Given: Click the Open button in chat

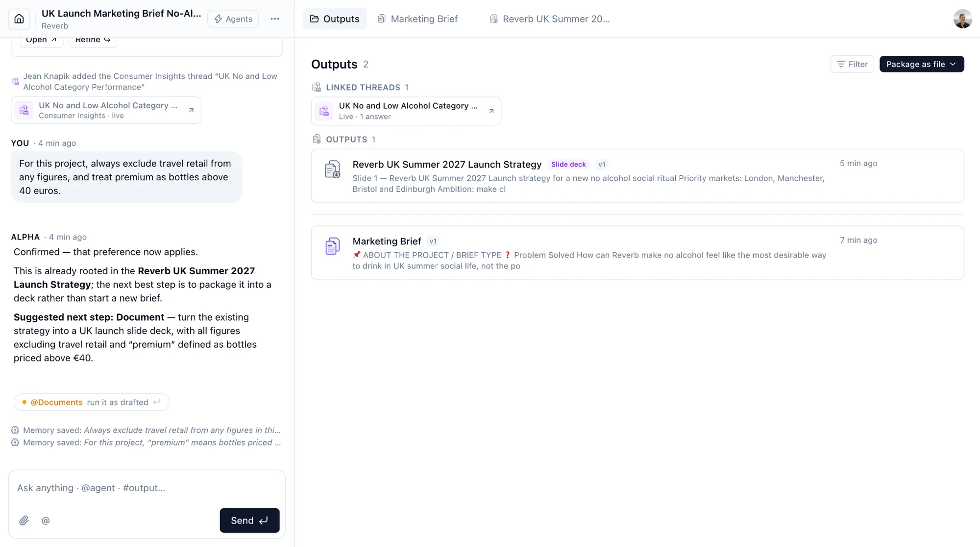Looking at the screenshot, I should click(x=41, y=41).
